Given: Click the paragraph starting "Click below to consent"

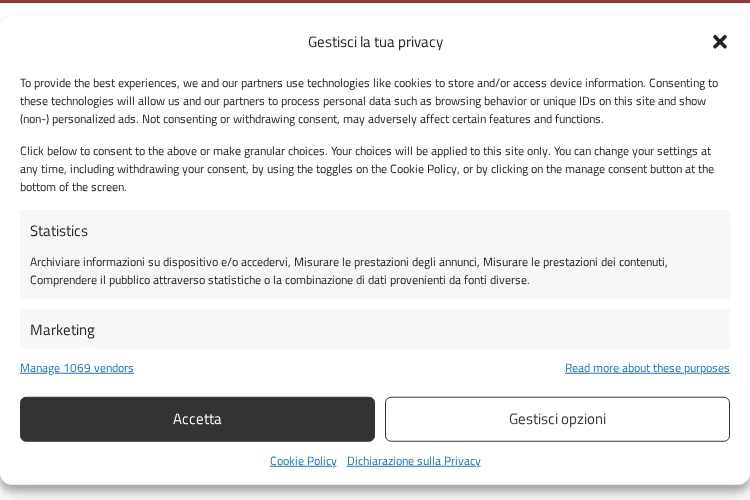Looking at the screenshot, I should 367,169.
